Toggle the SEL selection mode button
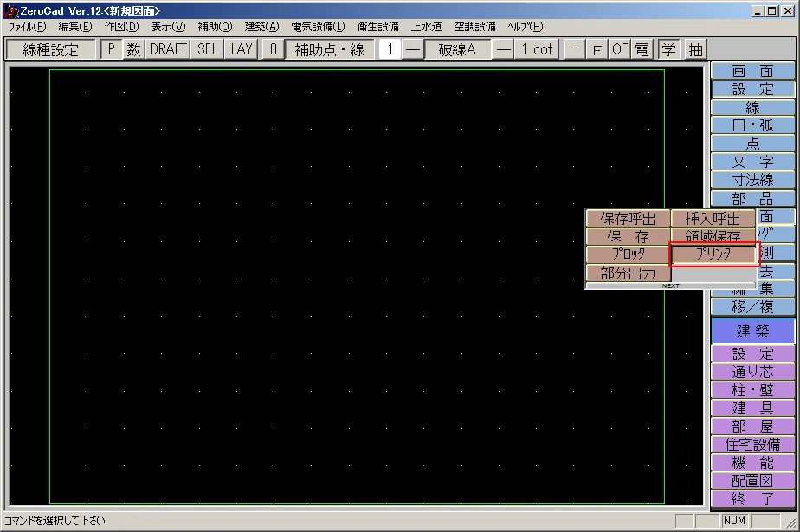The image size is (800, 532). coord(208,49)
